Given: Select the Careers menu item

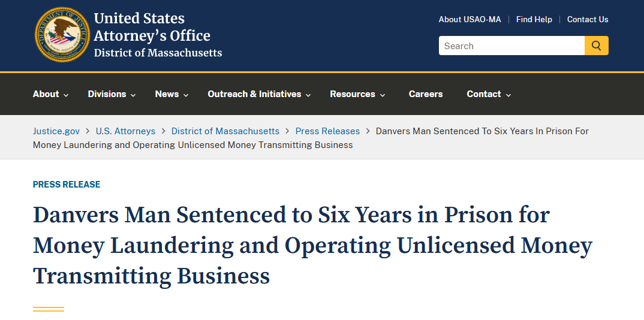Looking at the screenshot, I should tap(426, 94).
